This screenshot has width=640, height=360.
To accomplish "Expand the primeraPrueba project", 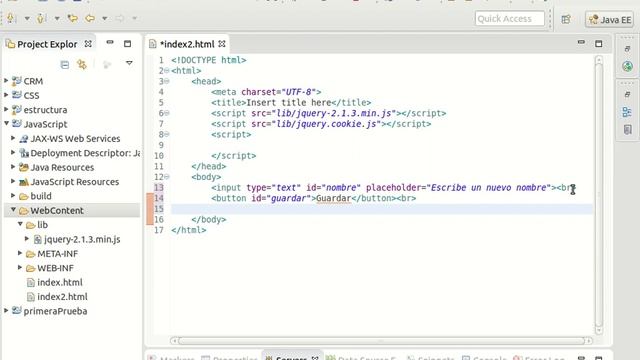I will (x=6, y=311).
